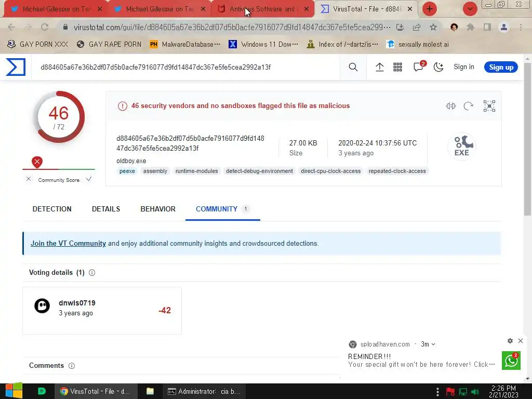The height and width of the screenshot is (399, 532).
Task: Close the uploadhaven.com notification
Action: pyautogui.click(x=521, y=341)
